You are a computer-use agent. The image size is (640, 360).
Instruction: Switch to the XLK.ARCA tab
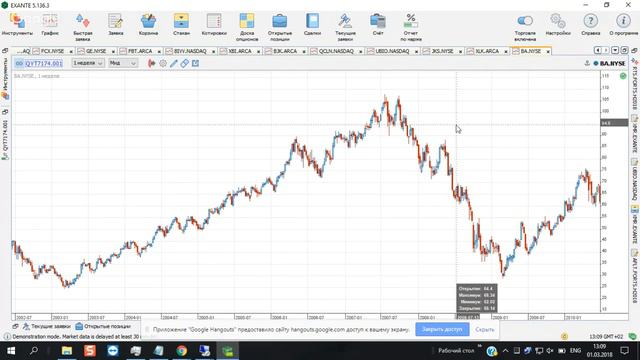[487, 51]
